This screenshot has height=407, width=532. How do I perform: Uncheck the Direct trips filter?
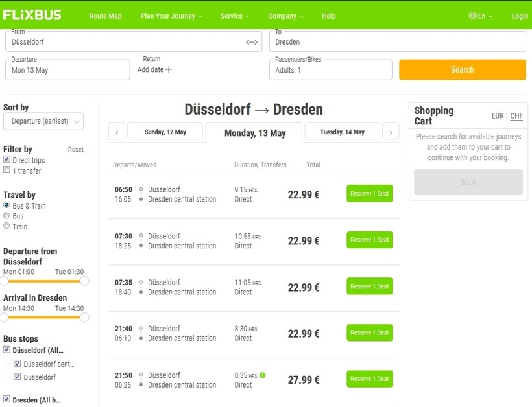7,160
